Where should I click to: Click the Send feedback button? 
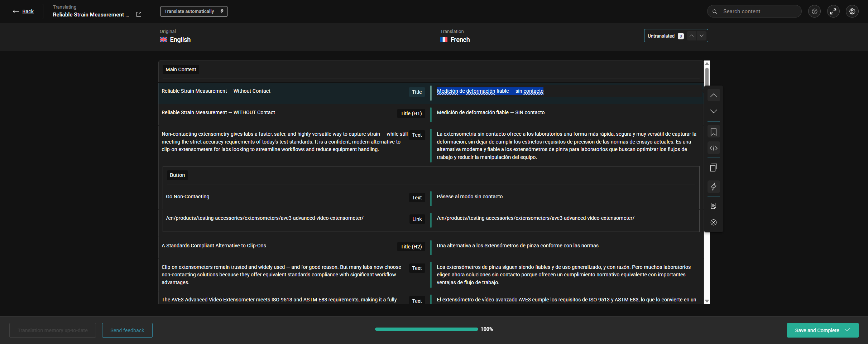pos(127,330)
